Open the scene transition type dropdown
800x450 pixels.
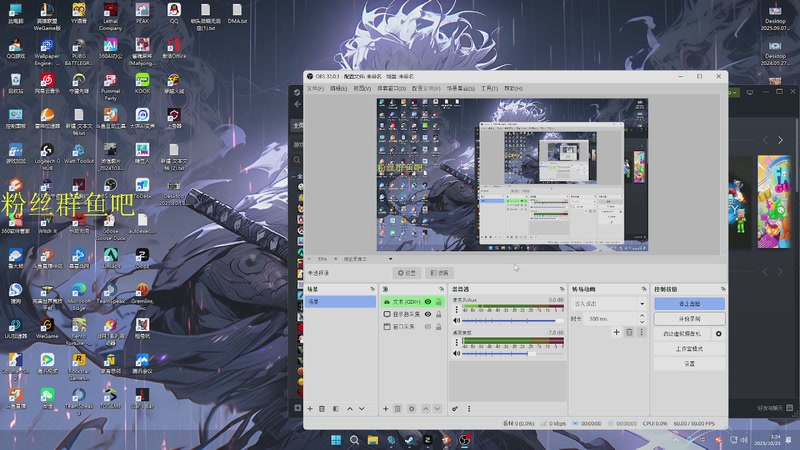coord(608,304)
